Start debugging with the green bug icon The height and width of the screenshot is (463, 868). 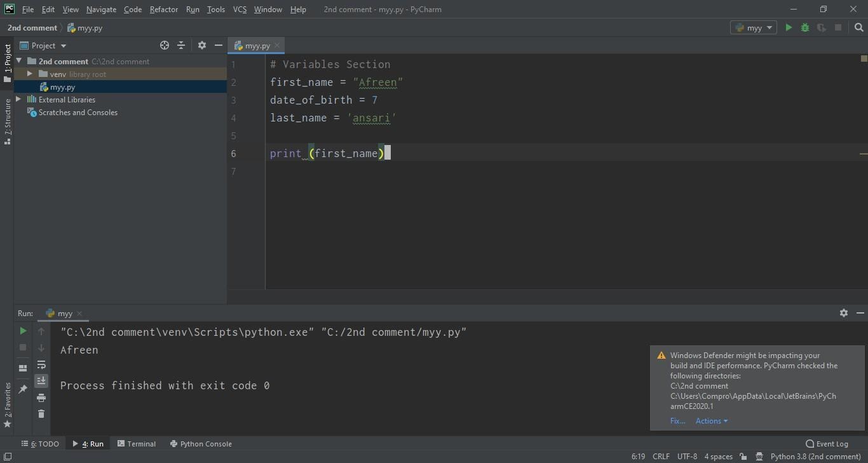point(805,27)
